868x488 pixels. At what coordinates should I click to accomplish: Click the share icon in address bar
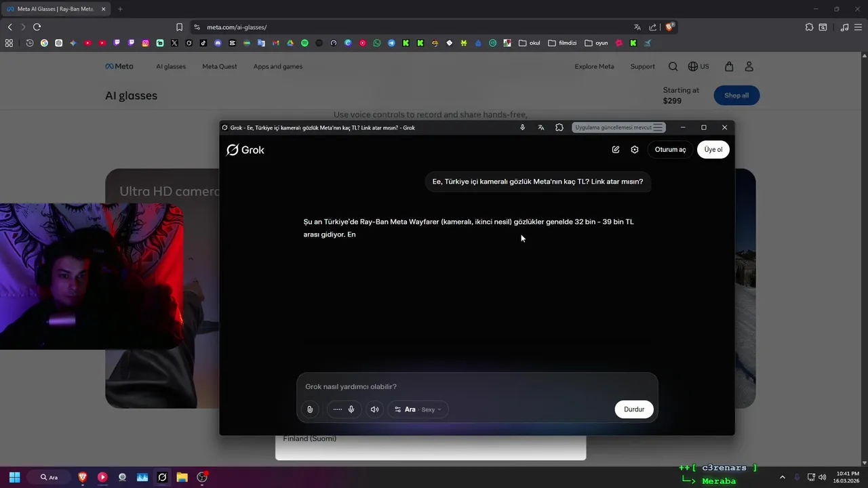[653, 27]
